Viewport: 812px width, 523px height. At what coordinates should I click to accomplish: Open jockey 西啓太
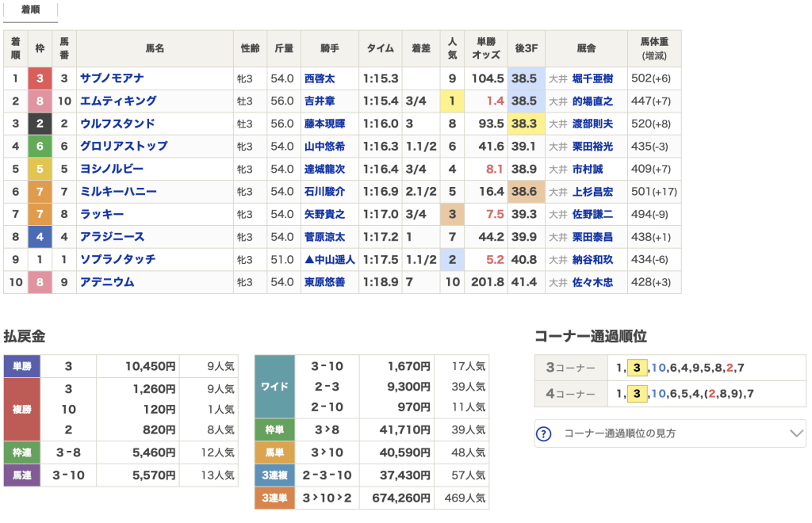(320, 78)
